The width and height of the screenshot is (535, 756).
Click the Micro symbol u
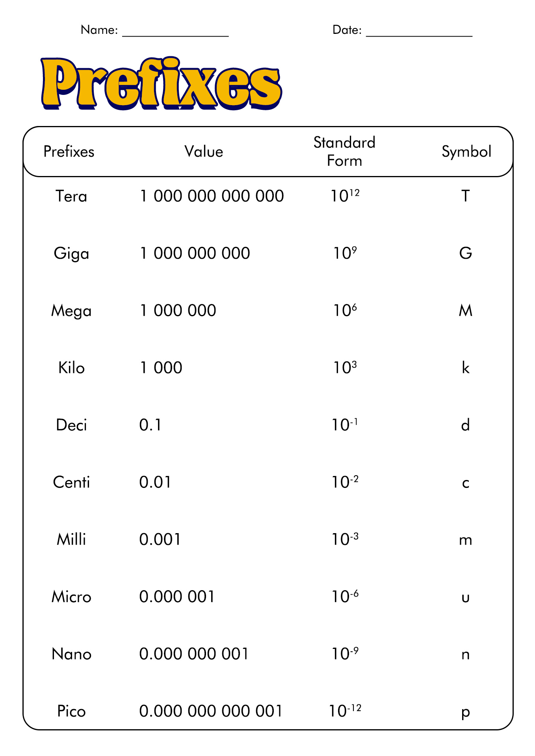tap(466, 598)
